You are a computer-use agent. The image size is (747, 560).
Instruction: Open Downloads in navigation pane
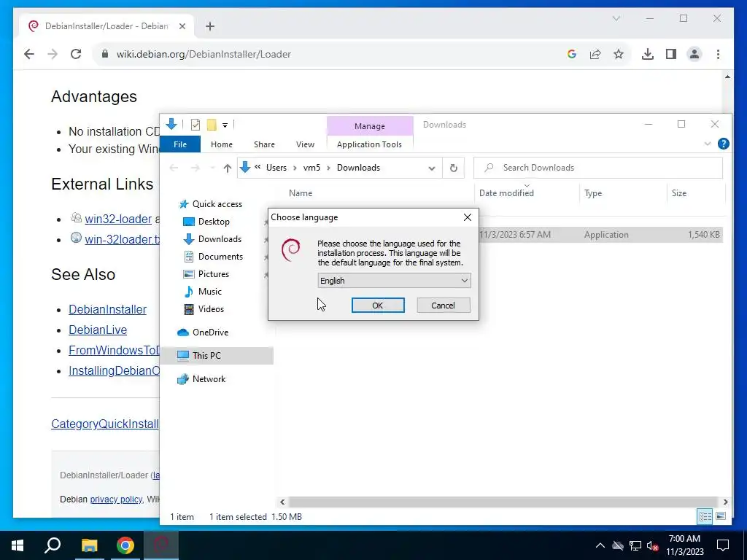click(x=220, y=239)
